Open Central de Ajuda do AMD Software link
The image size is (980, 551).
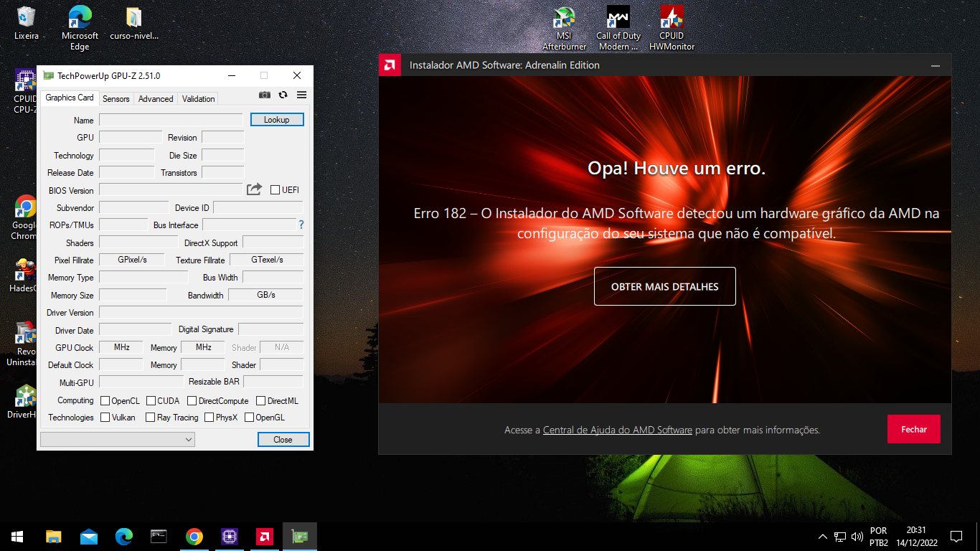click(x=618, y=430)
